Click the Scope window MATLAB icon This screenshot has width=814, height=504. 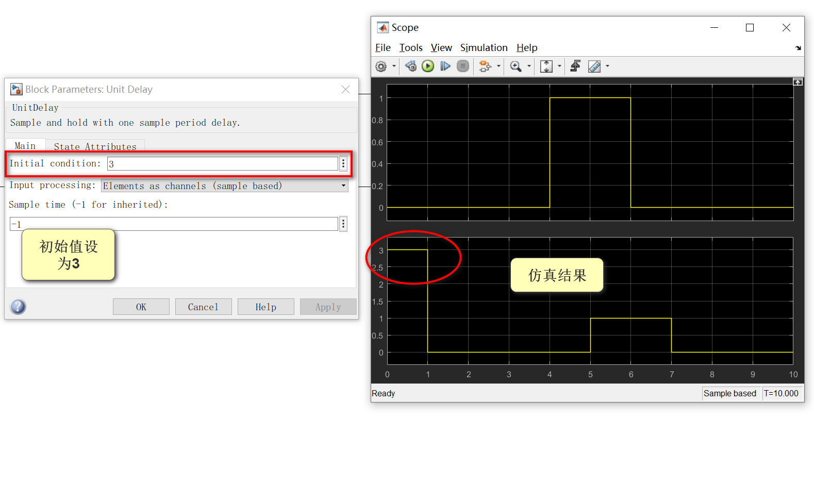pyautogui.click(x=383, y=27)
